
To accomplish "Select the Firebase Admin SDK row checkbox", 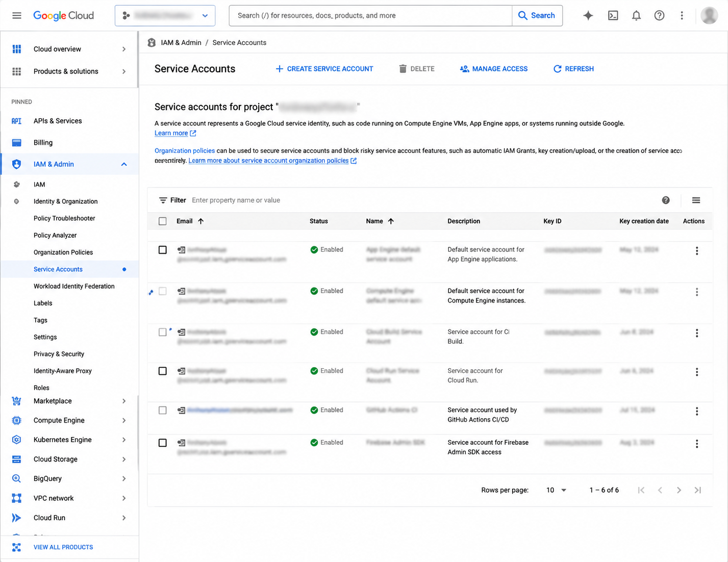I will pos(163,443).
